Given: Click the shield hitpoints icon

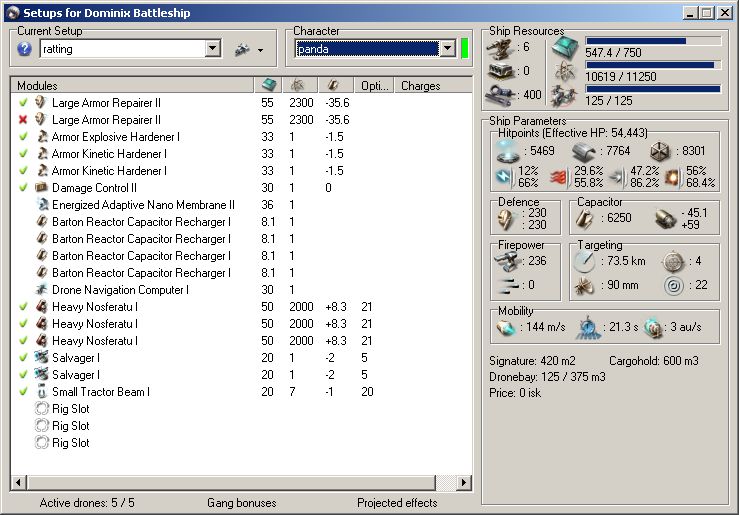Looking at the screenshot, I should tap(508, 151).
